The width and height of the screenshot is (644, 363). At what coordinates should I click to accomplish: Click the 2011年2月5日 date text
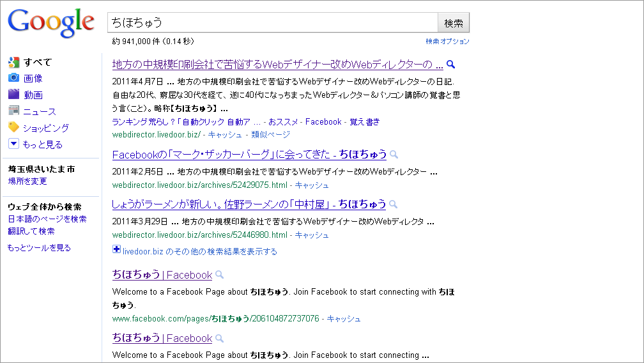137,172
